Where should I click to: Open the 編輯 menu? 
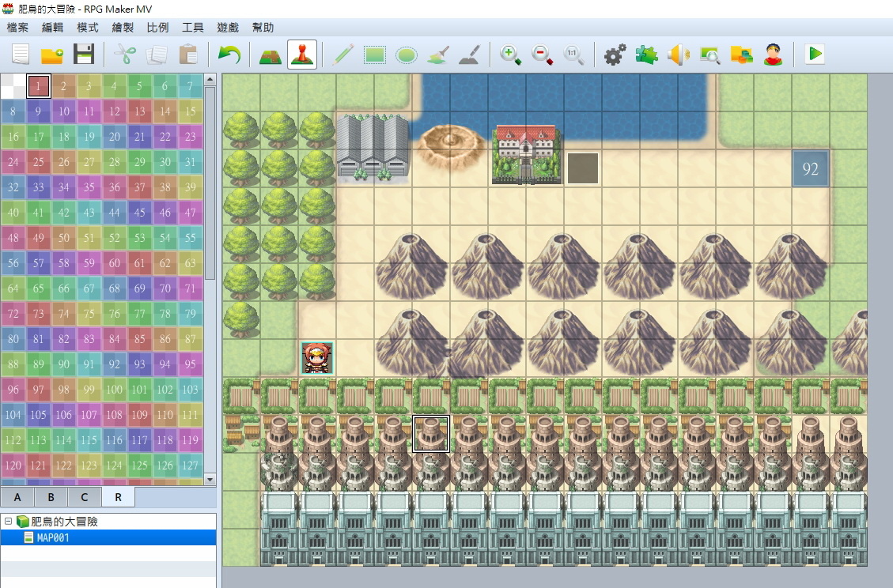[52, 28]
